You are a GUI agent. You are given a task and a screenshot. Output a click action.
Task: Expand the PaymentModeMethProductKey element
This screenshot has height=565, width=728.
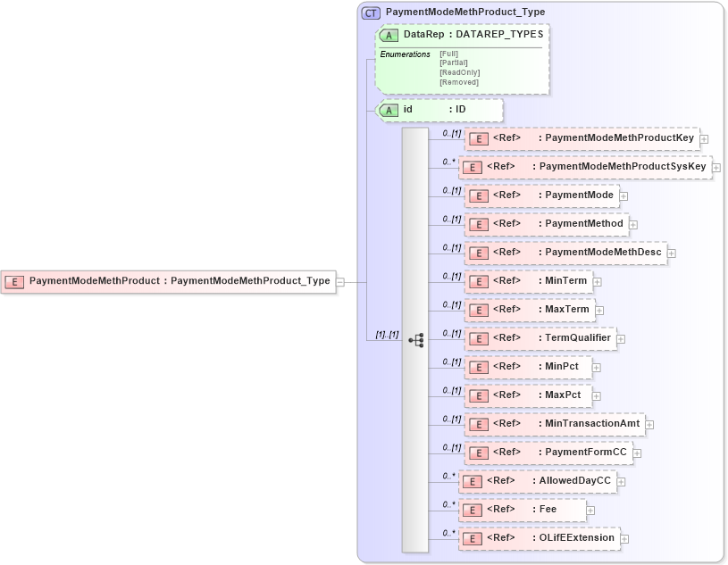(705, 138)
